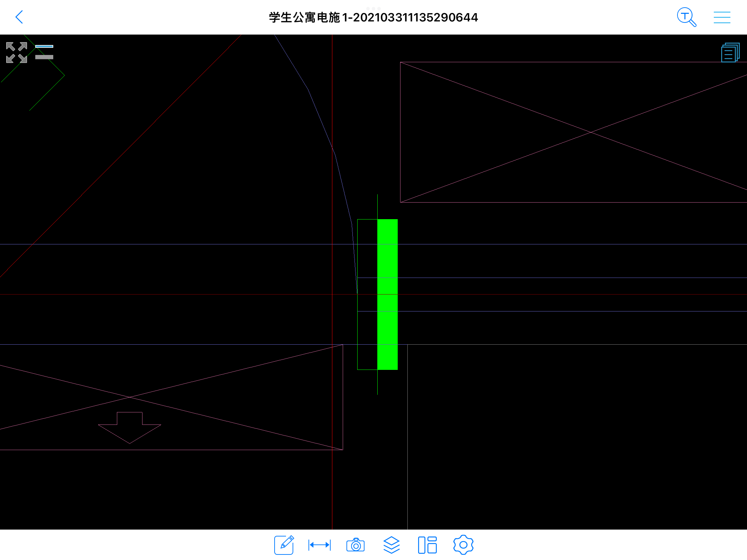The height and width of the screenshot is (560, 747).
Task: Tap the back arrow to exit drawing
Action: (x=19, y=17)
